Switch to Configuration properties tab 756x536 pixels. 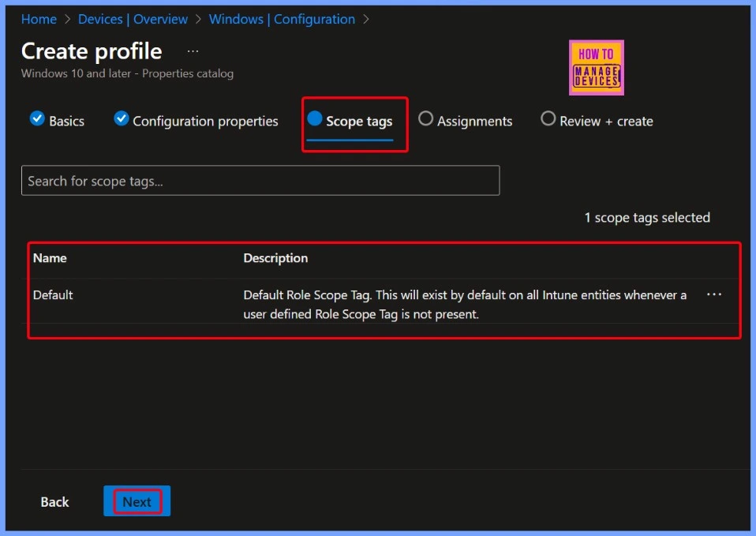(x=196, y=121)
